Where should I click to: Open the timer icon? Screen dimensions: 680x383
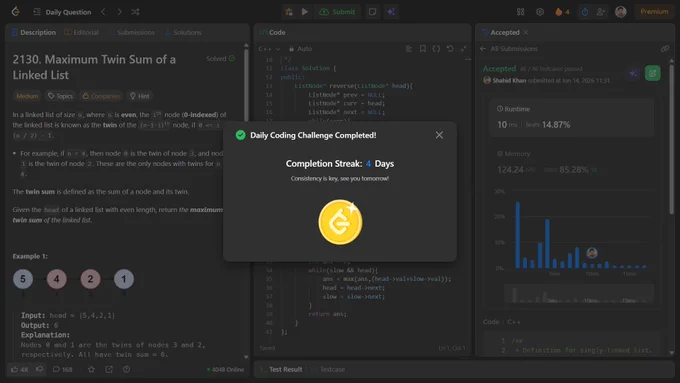click(585, 12)
